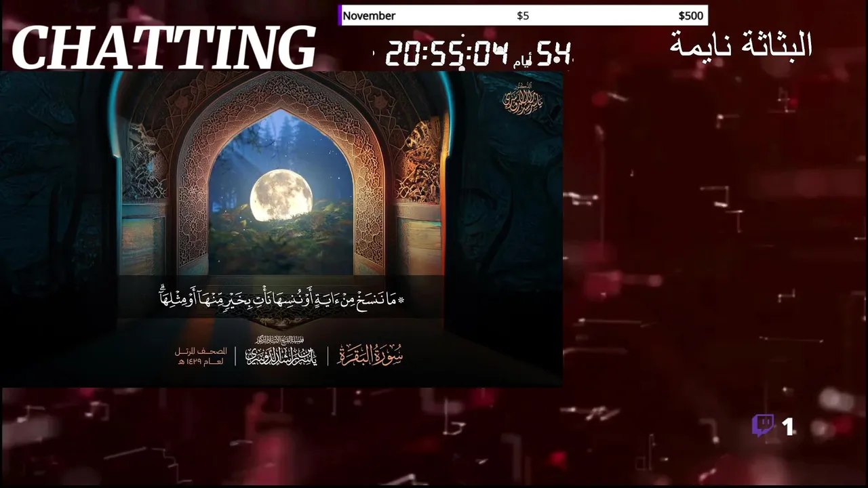Click the سورة البقرة surah title
This screenshot has width=868, height=488.
[x=370, y=354]
